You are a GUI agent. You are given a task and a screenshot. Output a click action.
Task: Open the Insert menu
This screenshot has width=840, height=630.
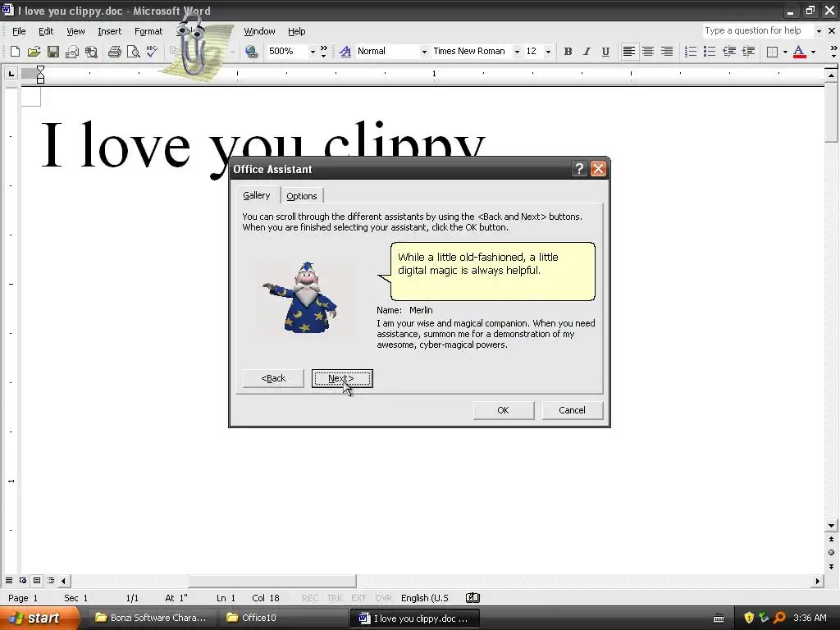tap(109, 31)
